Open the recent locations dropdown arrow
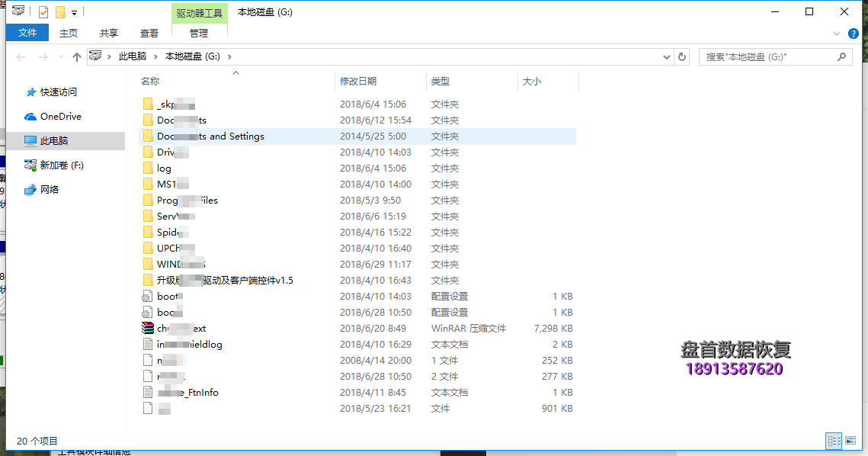 pyautogui.click(x=61, y=57)
